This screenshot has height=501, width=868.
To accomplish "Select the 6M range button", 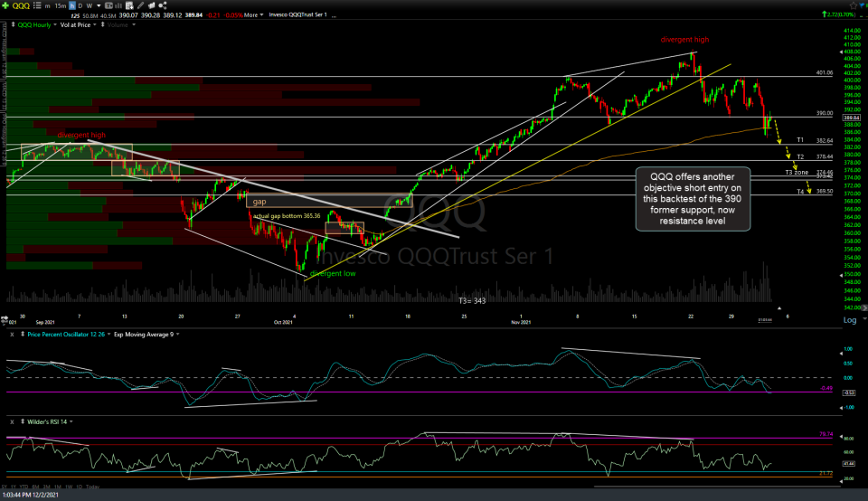I will point(35,487).
